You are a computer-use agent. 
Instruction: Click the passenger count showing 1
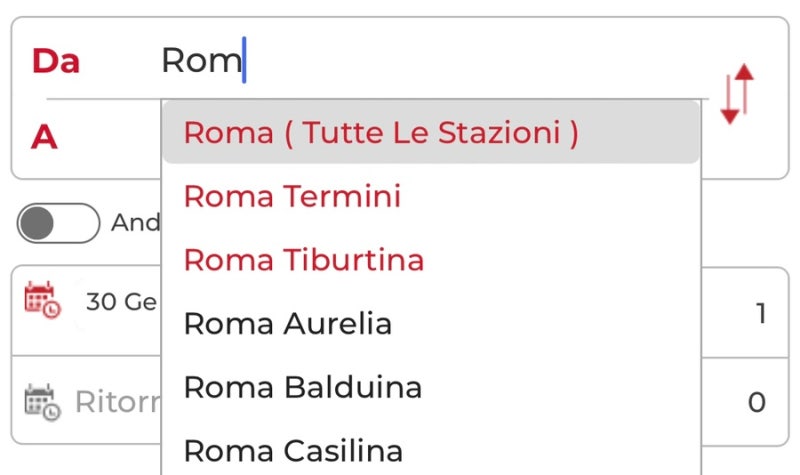(x=761, y=313)
